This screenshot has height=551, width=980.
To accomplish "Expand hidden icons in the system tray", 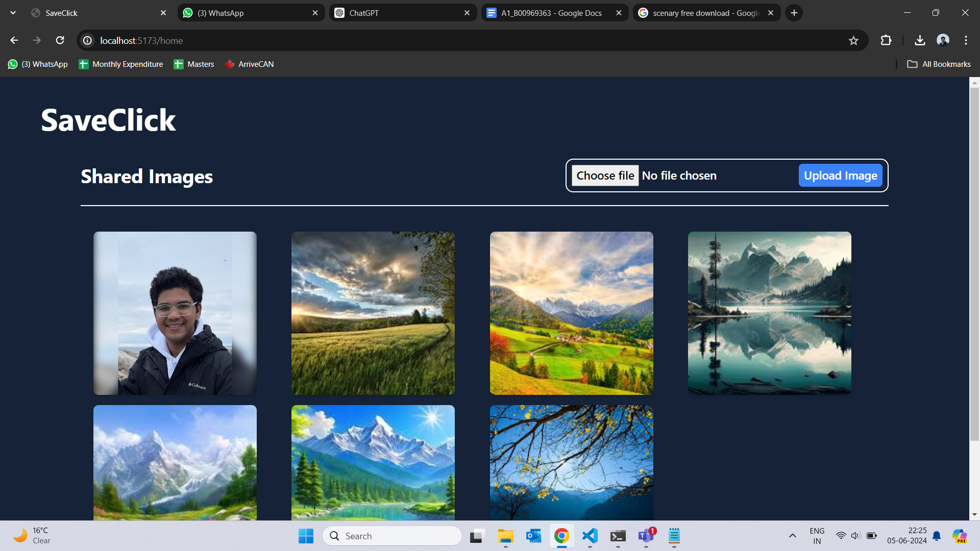I will tap(793, 536).
